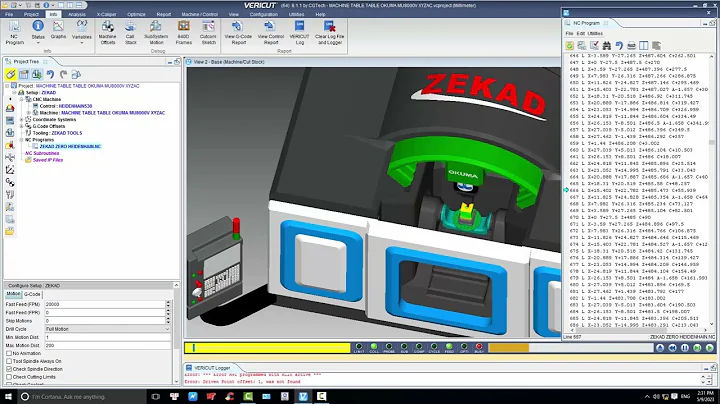This screenshot has width=720, height=404.
Task: Open the Machine / Control ribbon tab
Action: [x=199, y=14]
